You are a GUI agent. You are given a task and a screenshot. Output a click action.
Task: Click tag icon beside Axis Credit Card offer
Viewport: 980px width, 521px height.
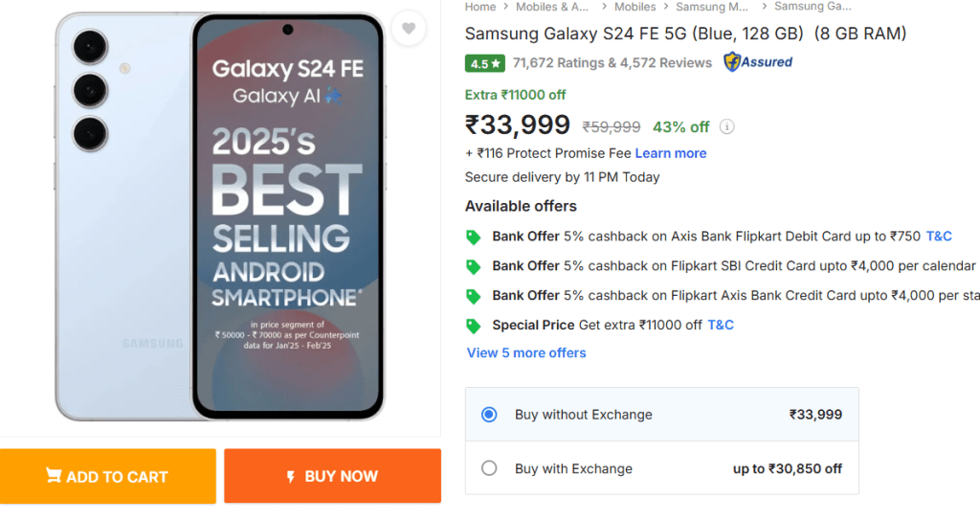coord(473,296)
